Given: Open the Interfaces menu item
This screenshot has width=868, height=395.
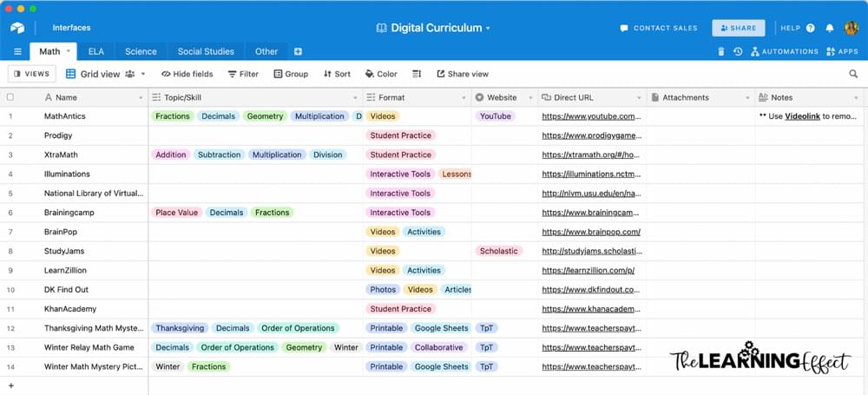Looking at the screenshot, I should coord(71,28).
